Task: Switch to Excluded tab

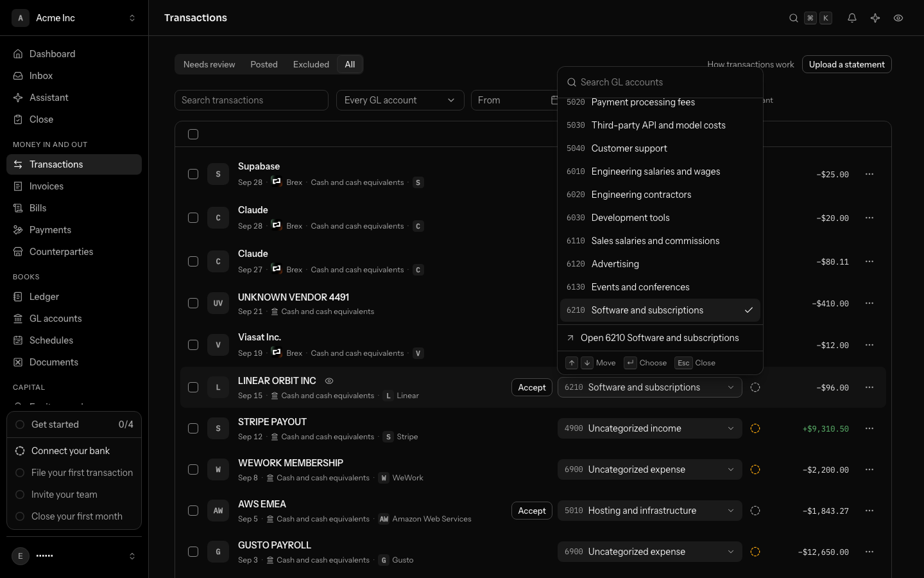Action: click(x=311, y=64)
